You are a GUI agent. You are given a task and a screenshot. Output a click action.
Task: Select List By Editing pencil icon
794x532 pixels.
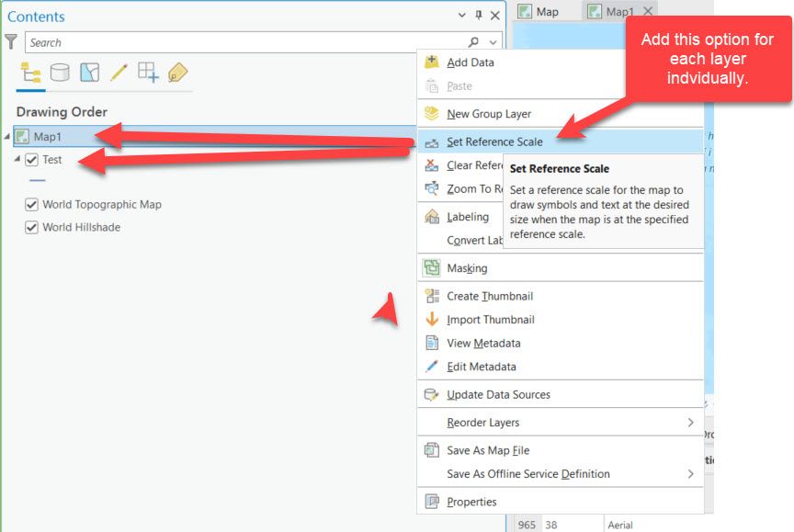(x=119, y=73)
